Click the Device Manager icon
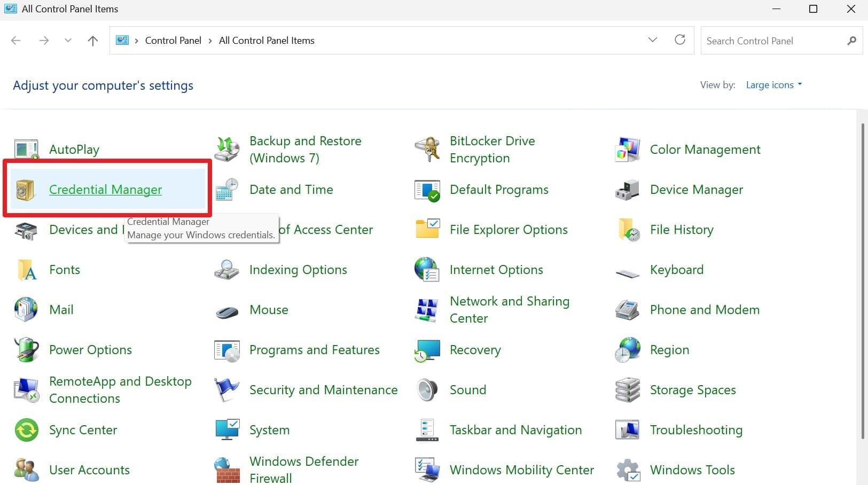This screenshot has height=485, width=868. point(628,190)
